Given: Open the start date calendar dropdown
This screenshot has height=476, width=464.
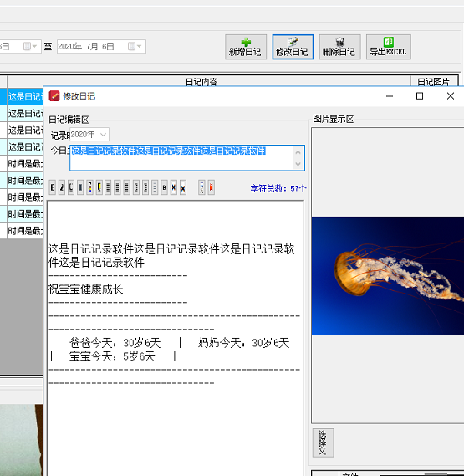Looking at the screenshot, I should pos(30,47).
